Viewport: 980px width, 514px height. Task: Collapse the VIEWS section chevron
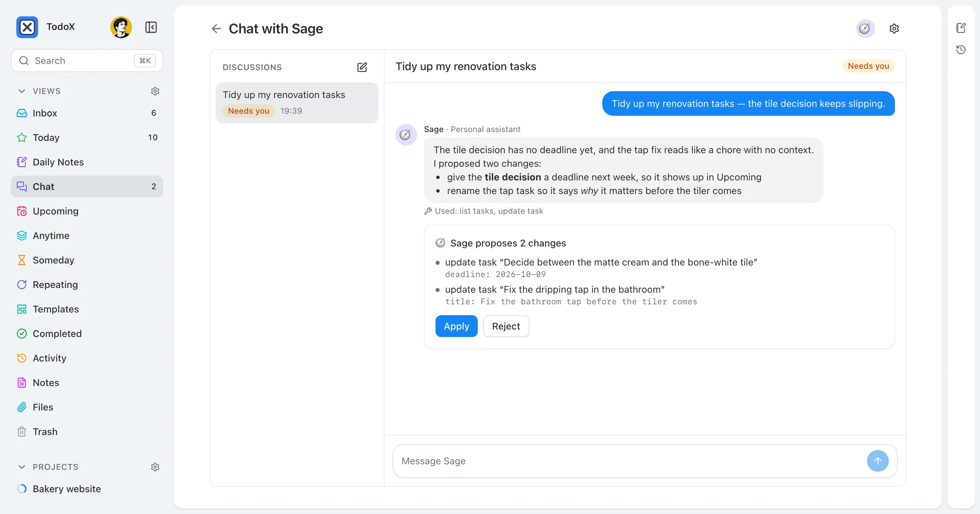[22, 91]
